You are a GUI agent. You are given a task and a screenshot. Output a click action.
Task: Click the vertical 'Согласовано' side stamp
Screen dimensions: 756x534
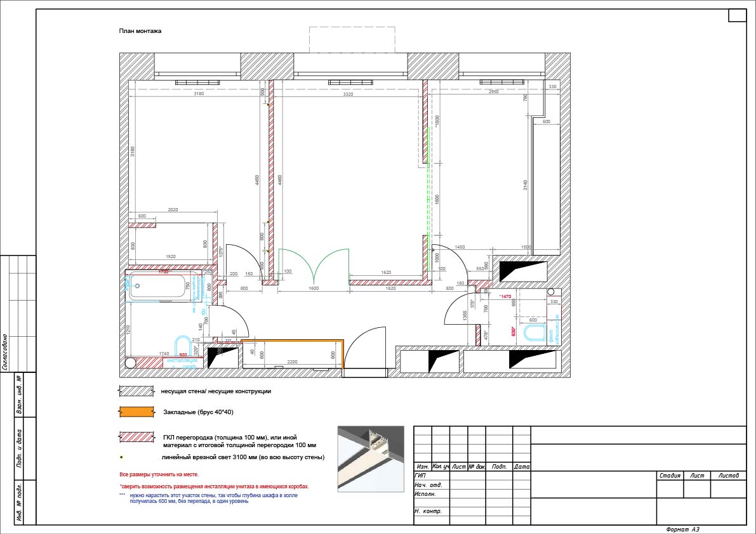pyautogui.click(x=5, y=352)
